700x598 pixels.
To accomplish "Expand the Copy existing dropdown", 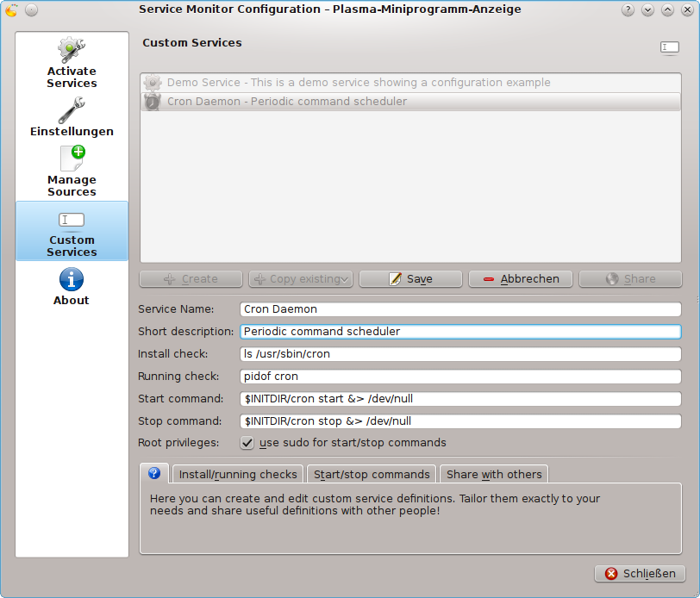I will click(341, 278).
